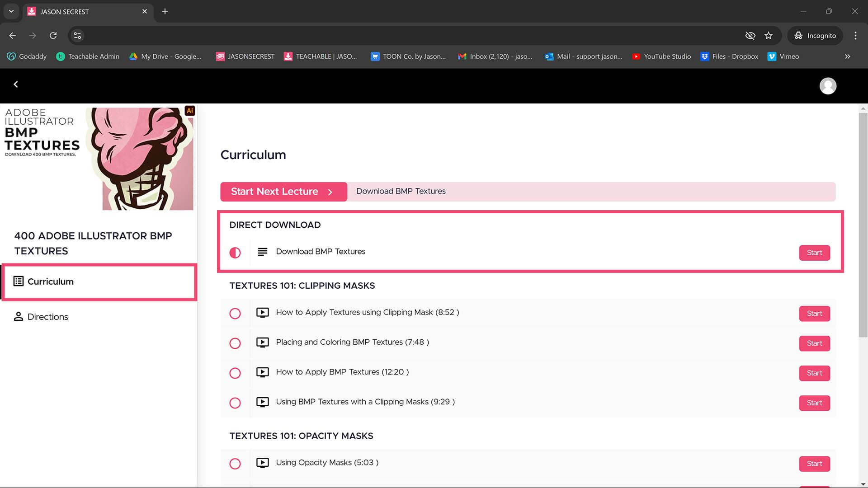Open the TEACHABLE | JASO... bookmark
This screenshot has height=488, width=868.
coord(321,56)
